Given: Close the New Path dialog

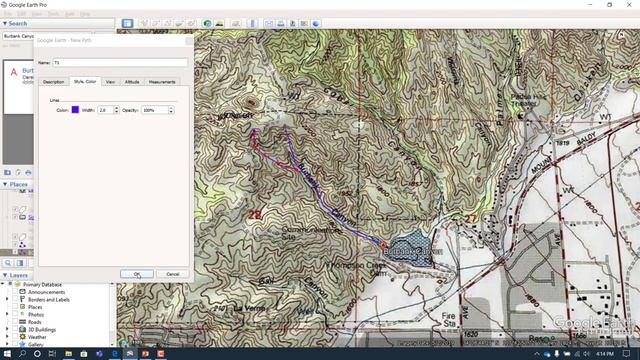Looking at the screenshot, I should [189, 40].
